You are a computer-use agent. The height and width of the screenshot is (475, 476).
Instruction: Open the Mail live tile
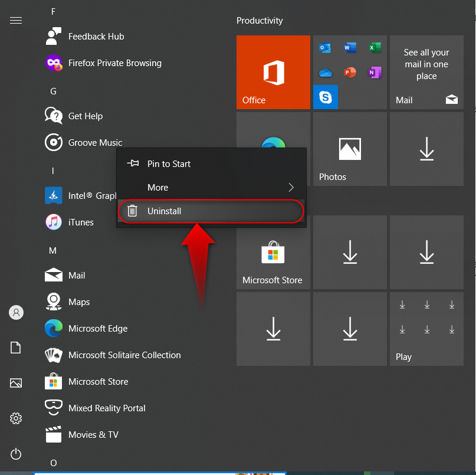[x=426, y=72]
